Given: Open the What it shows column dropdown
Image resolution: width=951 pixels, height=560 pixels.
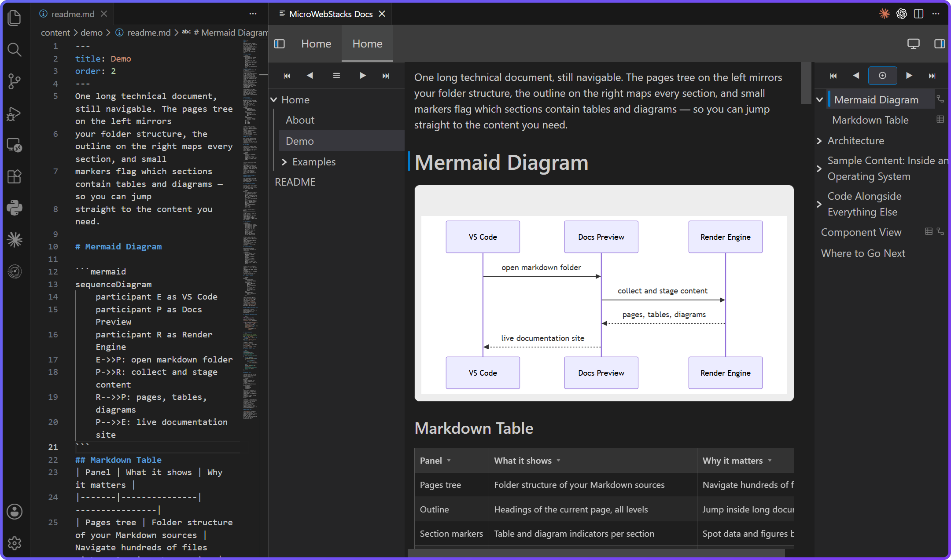Looking at the screenshot, I should 559,461.
